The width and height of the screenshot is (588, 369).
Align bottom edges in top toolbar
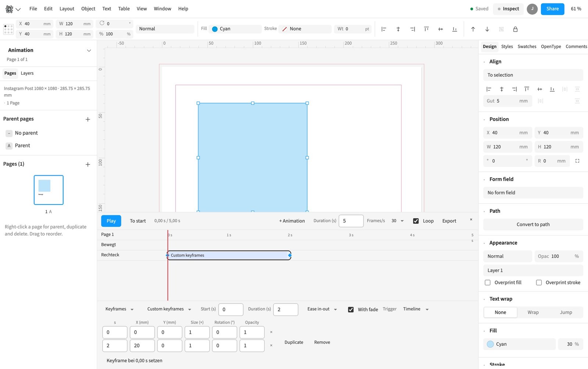coord(455,29)
